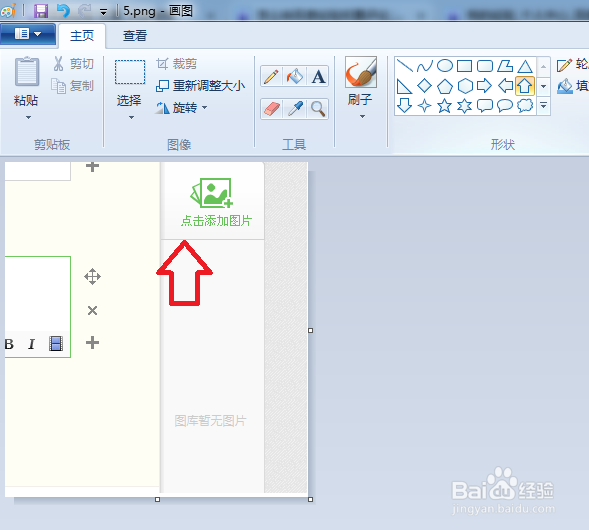This screenshot has height=530, width=589.
Task: Click the right-edge canvas resize handle
Action: (311, 331)
